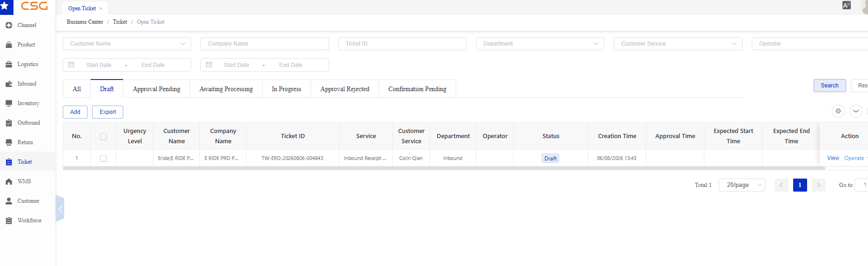This screenshot has width=868, height=266.
Task: Click the Inbound Receipt service cell
Action: 365,158
